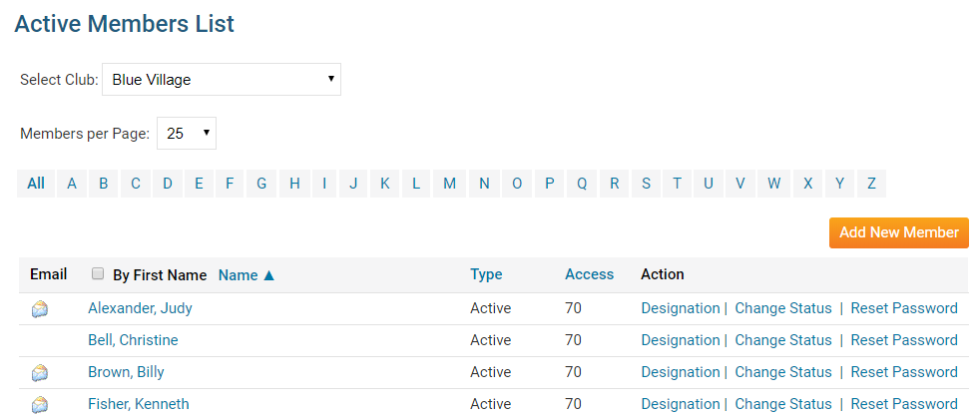Open the Select Club dropdown

pos(222,80)
